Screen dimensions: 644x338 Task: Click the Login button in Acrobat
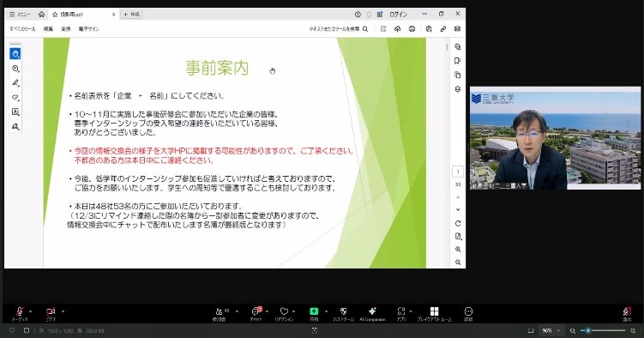tap(398, 15)
